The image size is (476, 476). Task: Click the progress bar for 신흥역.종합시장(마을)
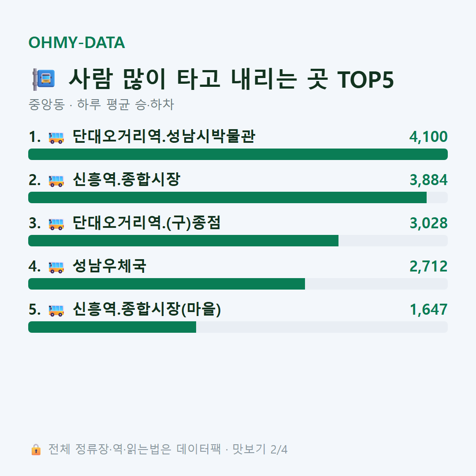pos(238,327)
